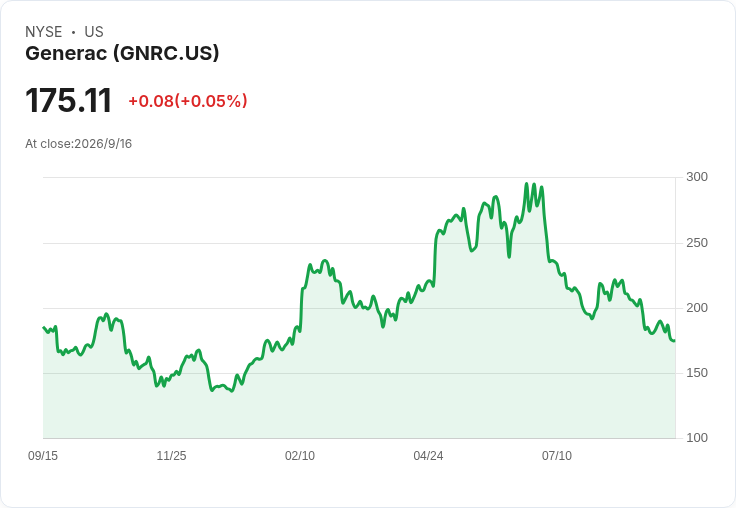Click the final endpoint of the price line
The image size is (736, 508).
pyautogui.click(x=675, y=341)
